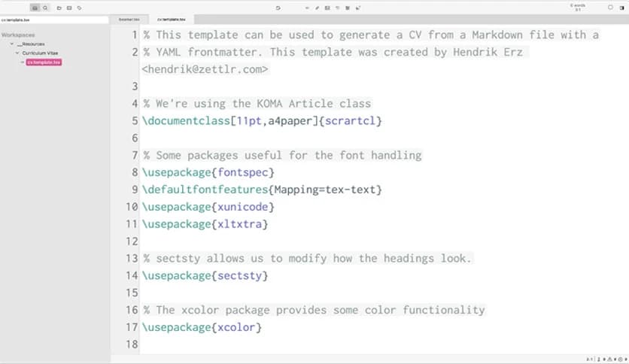Click the word count display
The image size is (629, 364).
[x=578, y=8]
